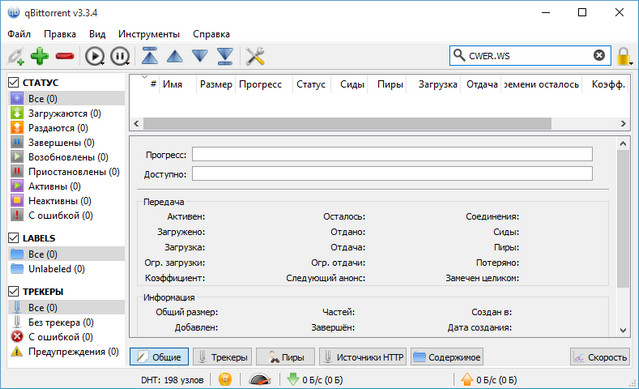The image size is (639, 389).
Task: Select Все (0) under LABELS
Action: [66, 254]
